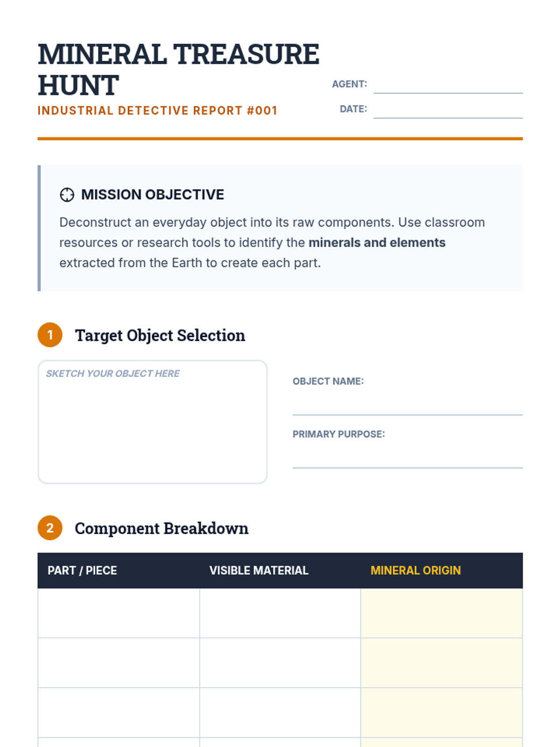The height and width of the screenshot is (747, 560).
Task: Click the Mission Objective crosshair icon
Action: [67, 195]
